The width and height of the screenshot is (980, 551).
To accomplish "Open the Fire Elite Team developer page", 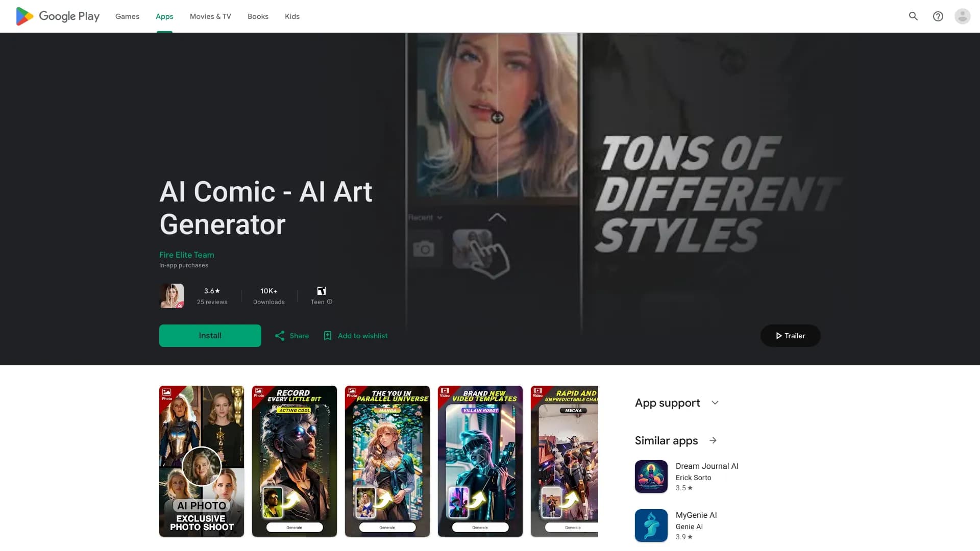I will pos(186,255).
